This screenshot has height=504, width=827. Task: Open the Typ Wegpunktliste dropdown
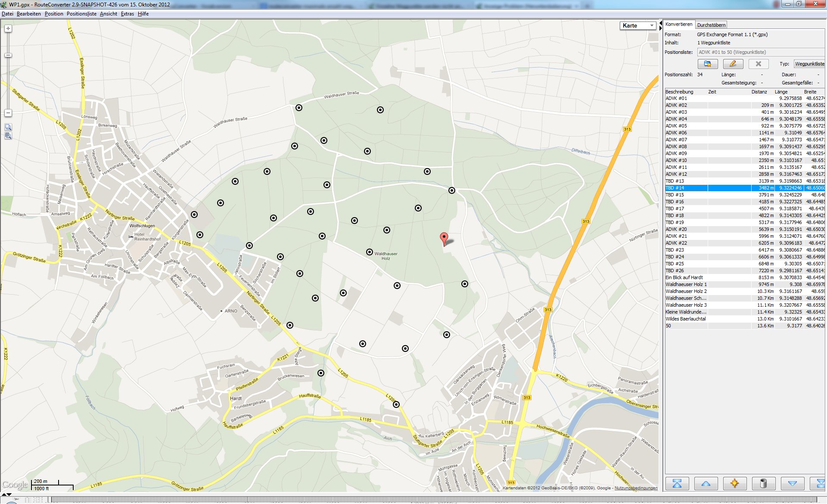[809, 64]
